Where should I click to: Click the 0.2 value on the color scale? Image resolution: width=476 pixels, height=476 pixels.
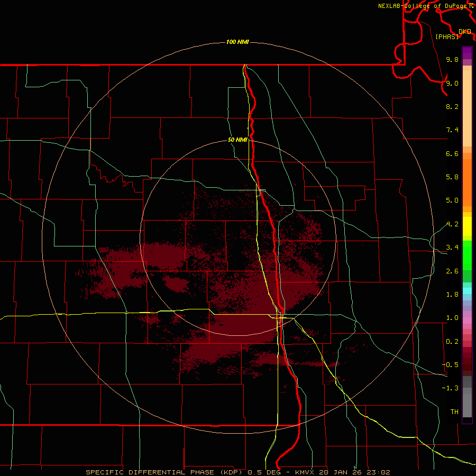(x=452, y=342)
